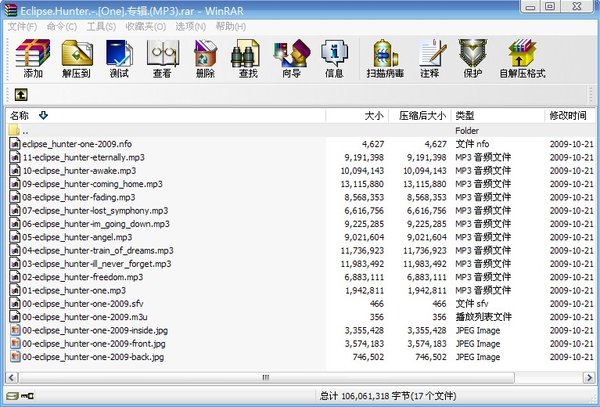The width and height of the screenshot is (600, 407).
Task: Click the scrollbar right arrow
Action: point(589,378)
